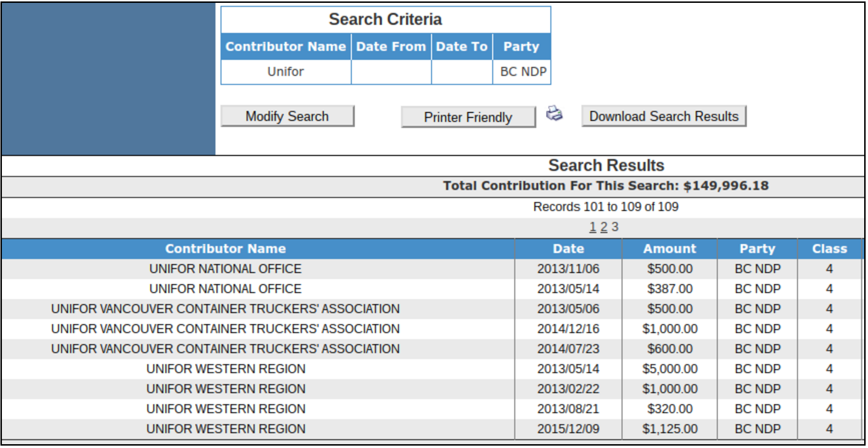Click the Date To criteria header

(462, 46)
